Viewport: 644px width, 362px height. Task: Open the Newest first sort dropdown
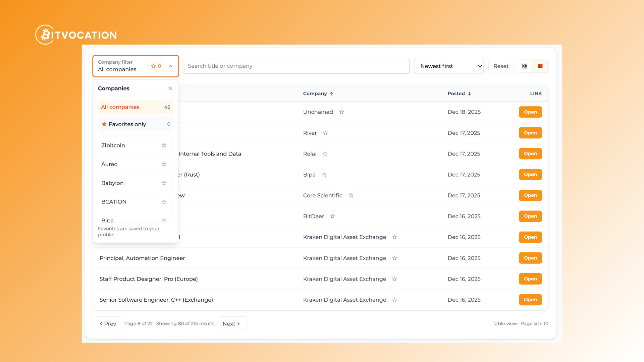[x=448, y=66]
